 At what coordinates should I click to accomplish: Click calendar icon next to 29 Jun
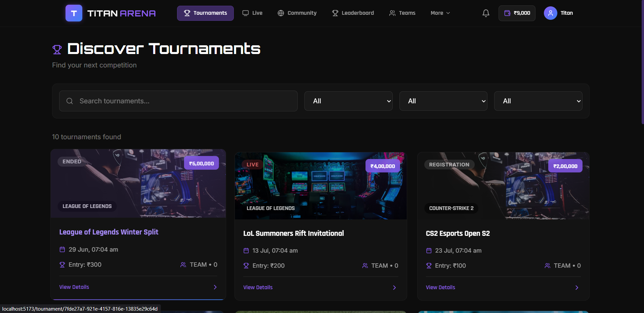coord(62,250)
